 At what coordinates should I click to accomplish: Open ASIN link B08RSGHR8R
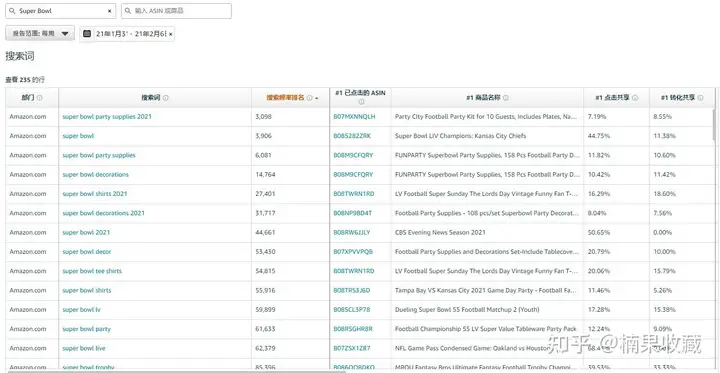click(353, 329)
